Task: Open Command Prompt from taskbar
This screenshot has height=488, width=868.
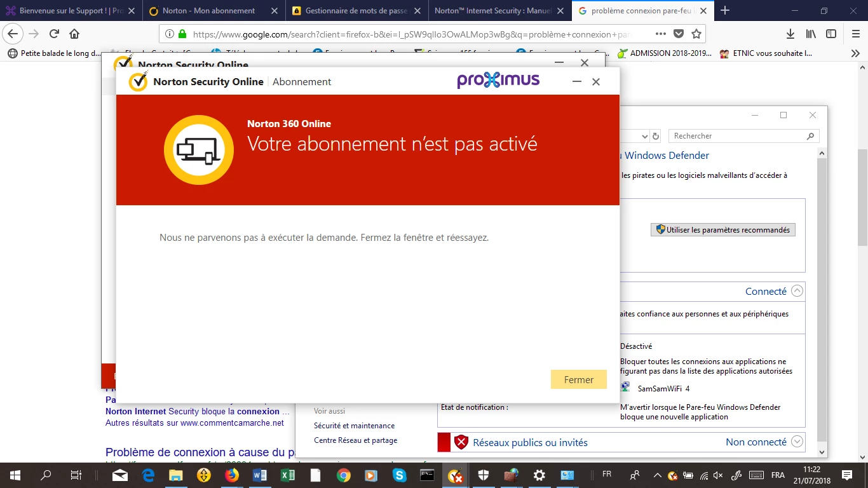Action: click(427, 475)
